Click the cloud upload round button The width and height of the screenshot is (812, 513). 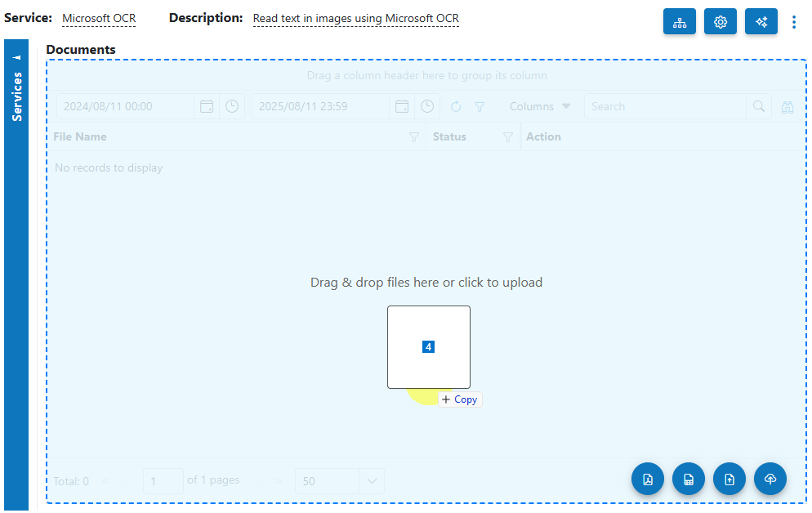point(770,479)
